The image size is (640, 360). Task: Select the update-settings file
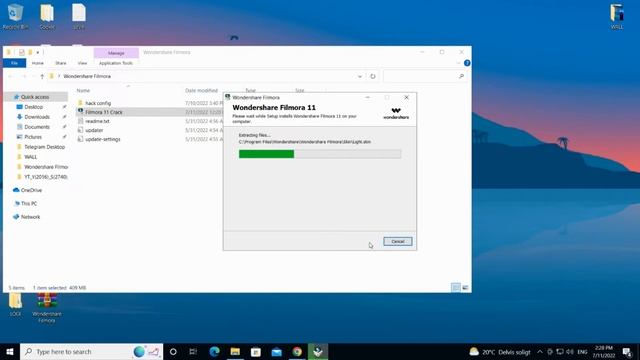tap(103, 139)
